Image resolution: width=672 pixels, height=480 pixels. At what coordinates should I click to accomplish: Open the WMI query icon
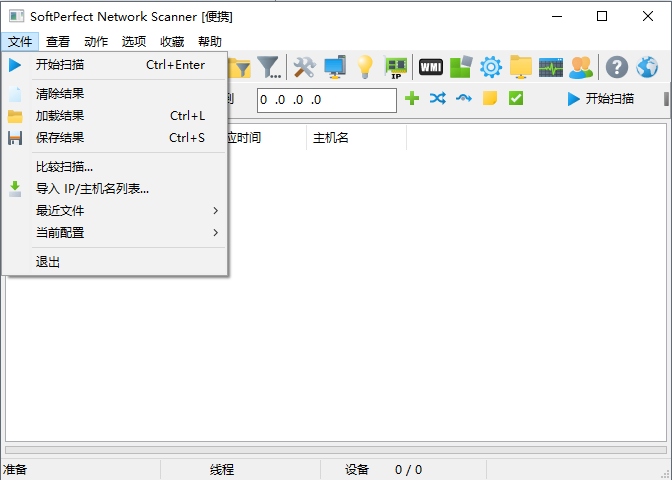[431, 67]
